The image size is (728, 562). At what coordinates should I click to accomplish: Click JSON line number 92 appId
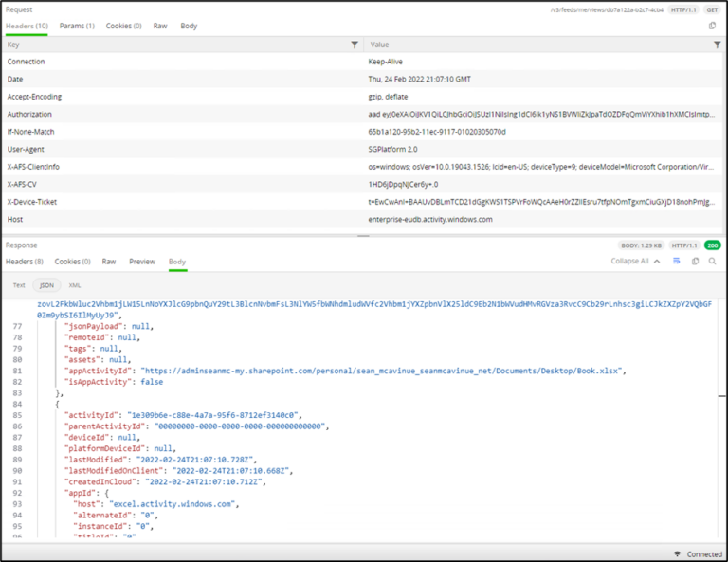(x=17, y=493)
